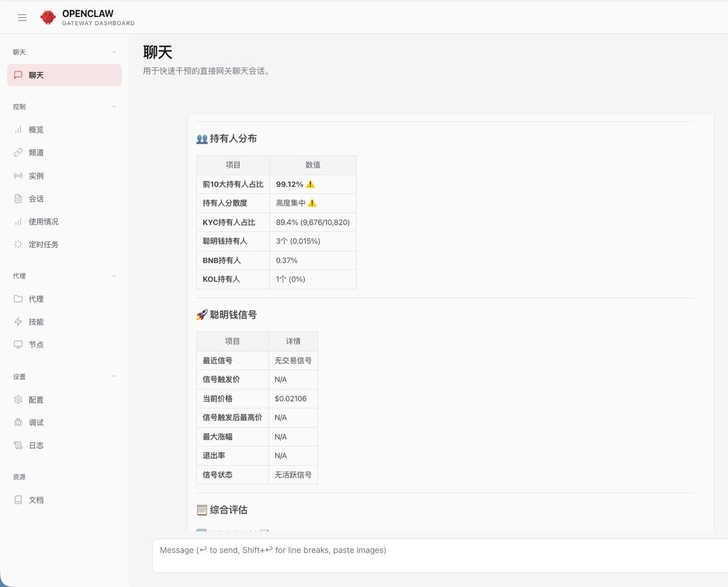Click the 最大涨幅 row label
728x587 pixels.
point(217,437)
